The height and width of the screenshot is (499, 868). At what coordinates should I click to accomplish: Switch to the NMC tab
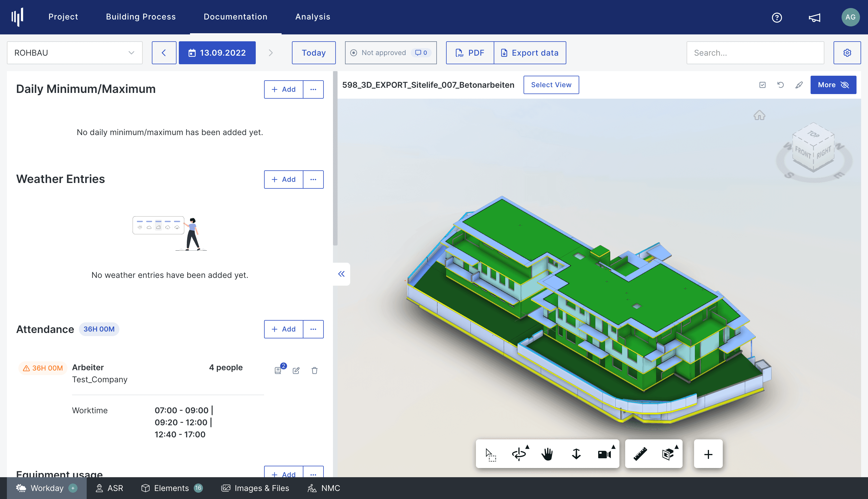323,488
